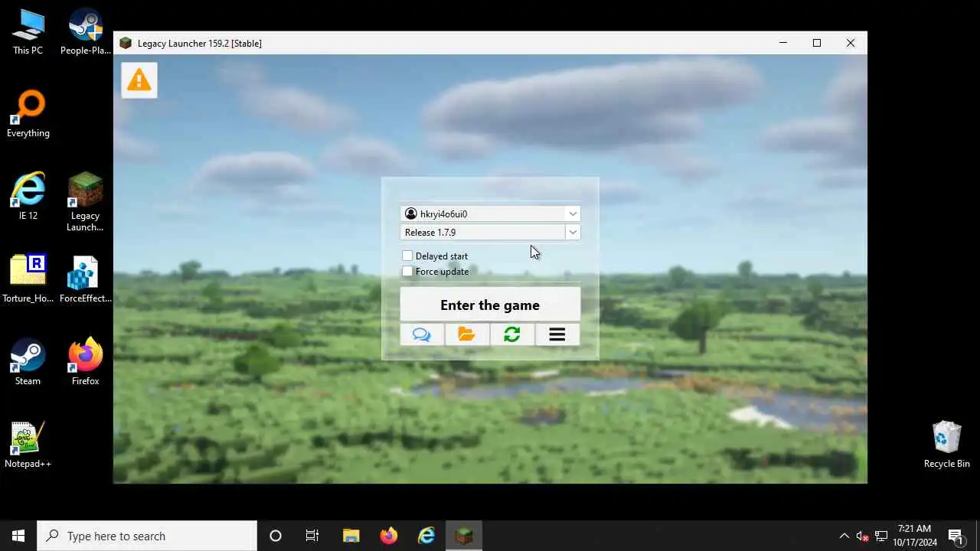This screenshot has height=551, width=980.
Task: Open the network tray icon
Action: point(881,536)
